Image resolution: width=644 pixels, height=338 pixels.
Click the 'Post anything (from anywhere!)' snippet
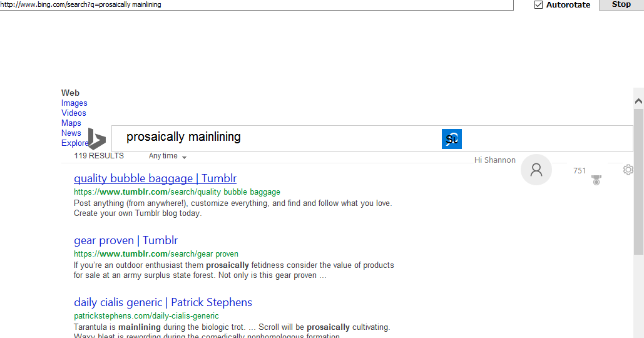pos(233,208)
